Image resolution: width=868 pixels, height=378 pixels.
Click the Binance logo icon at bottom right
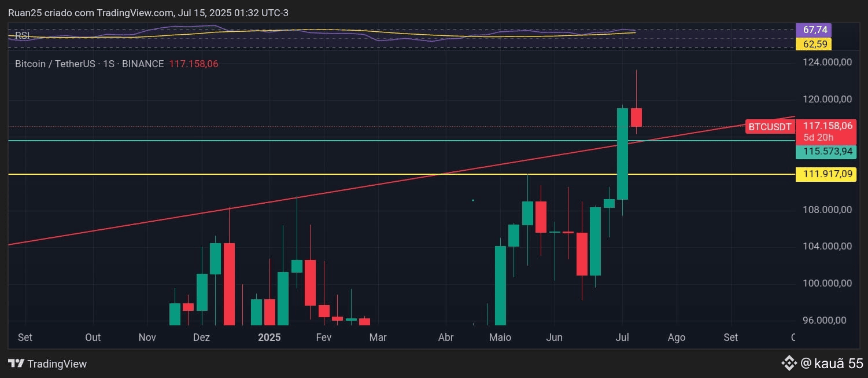789,364
